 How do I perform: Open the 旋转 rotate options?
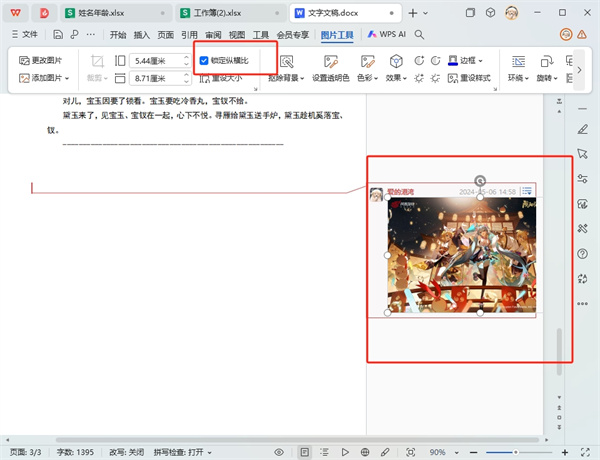point(546,69)
